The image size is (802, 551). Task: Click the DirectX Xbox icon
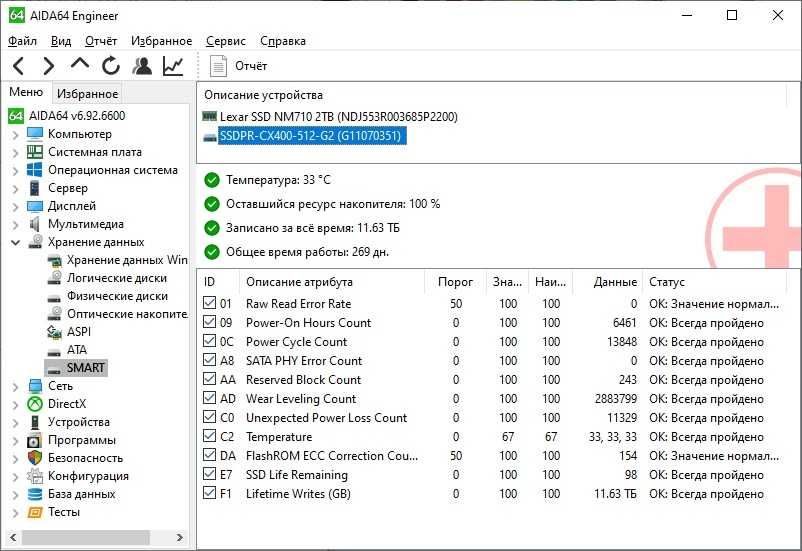click(x=35, y=404)
